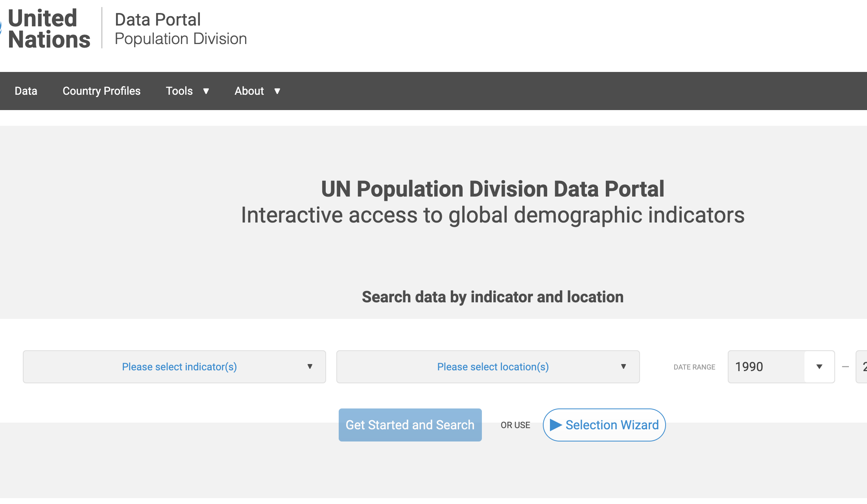This screenshot has height=504, width=867.
Task: Launch the Selection Wizard
Action: (x=604, y=425)
